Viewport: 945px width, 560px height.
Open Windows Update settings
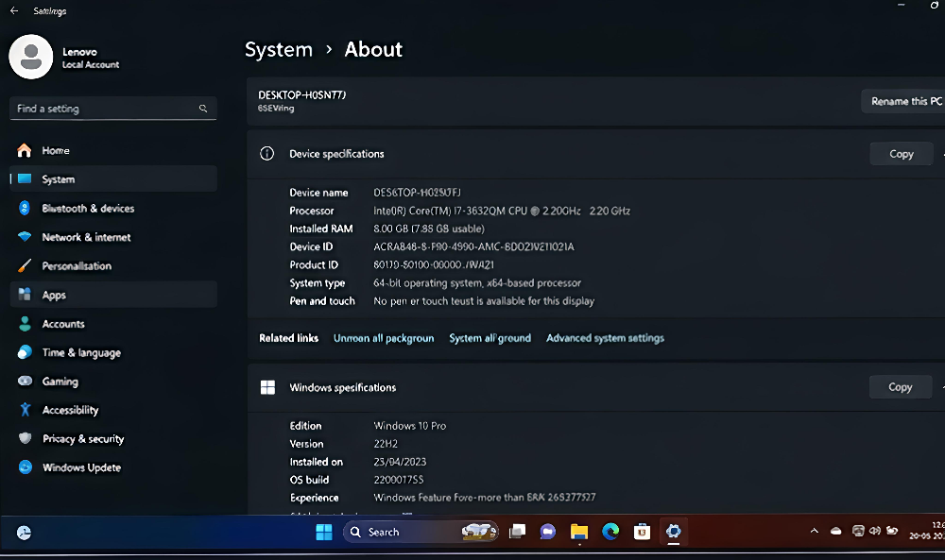click(113, 467)
